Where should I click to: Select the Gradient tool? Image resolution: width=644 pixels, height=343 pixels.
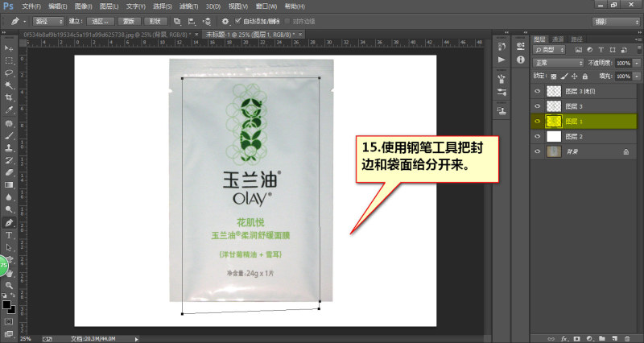[x=9, y=185]
